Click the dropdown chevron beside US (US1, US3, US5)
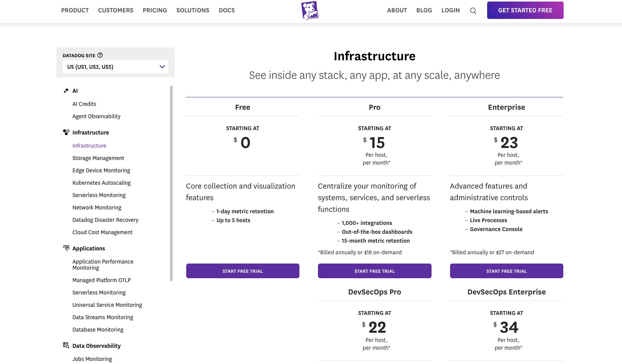Image resolution: width=622 pixels, height=364 pixels. [x=162, y=67]
